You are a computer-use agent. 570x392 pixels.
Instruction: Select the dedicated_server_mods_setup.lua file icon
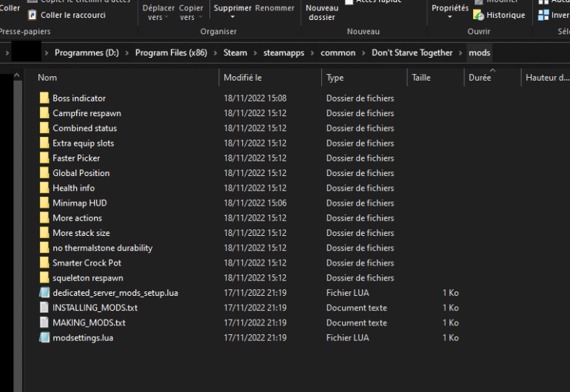[x=44, y=293]
